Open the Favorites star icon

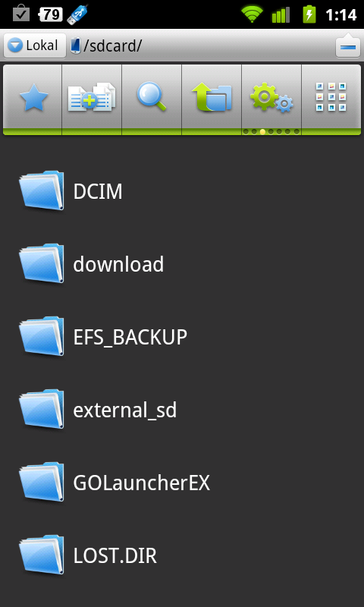click(x=33, y=99)
